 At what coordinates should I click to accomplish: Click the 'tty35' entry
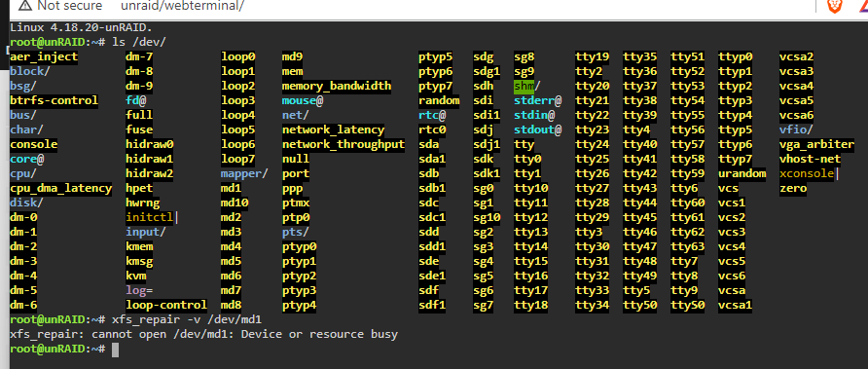pyautogui.click(x=640, y=56)
